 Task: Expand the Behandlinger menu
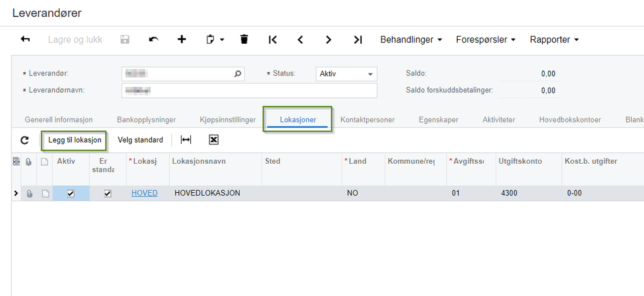point(411,39)
